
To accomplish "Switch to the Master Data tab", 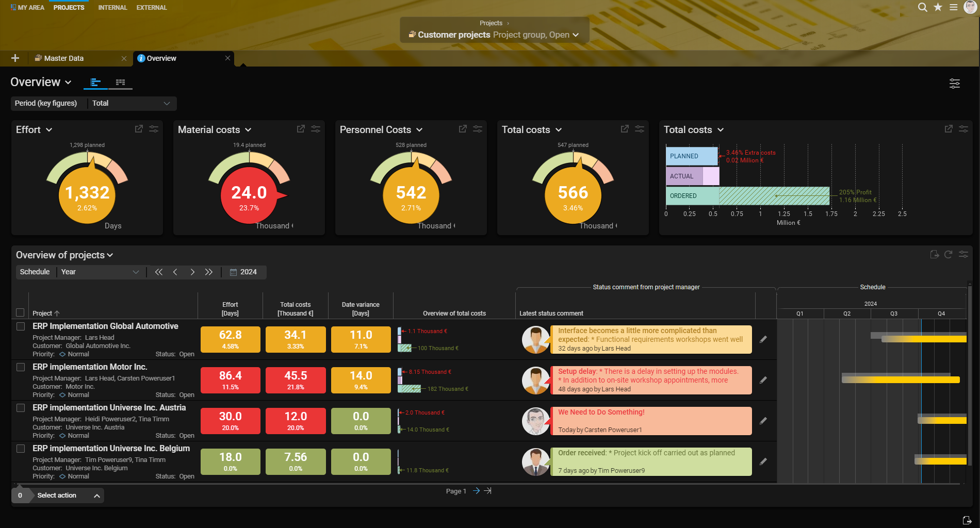I will click(64, 58).
